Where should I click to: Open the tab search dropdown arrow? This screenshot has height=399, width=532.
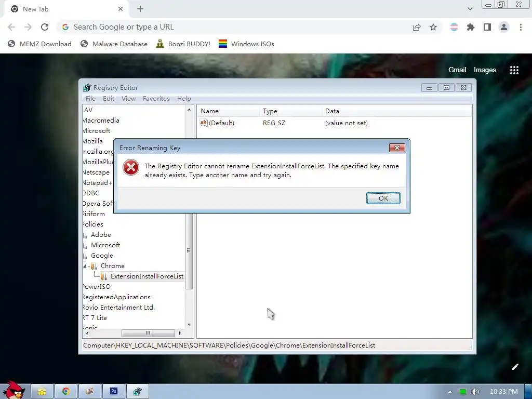click(x=470, y=9)
